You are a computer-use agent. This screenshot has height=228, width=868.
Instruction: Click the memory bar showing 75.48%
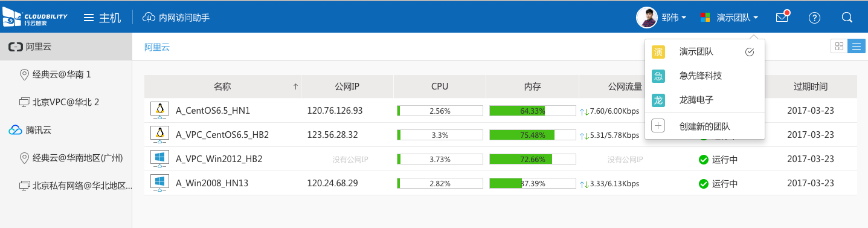pos(532,135)
